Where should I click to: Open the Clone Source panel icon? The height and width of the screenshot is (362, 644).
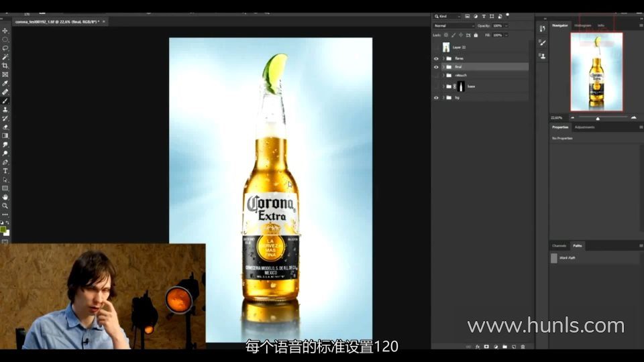[543, 56]
